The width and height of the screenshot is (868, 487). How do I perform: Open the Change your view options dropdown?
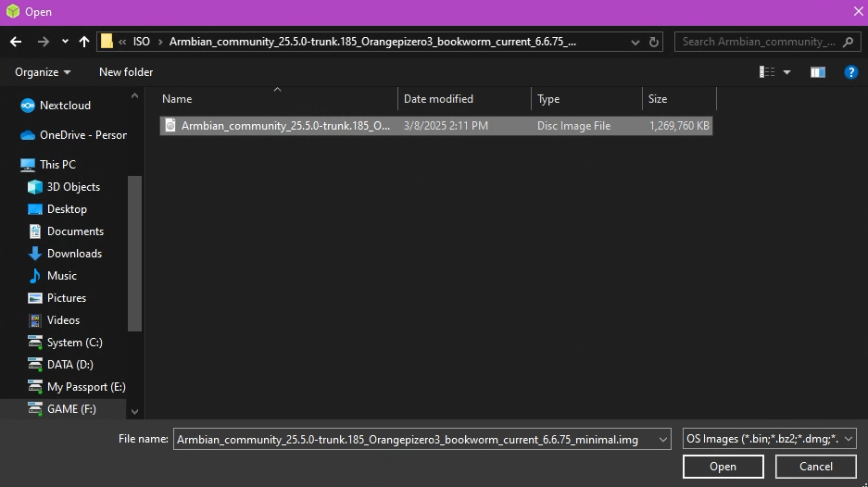click(x=787, y=72)
